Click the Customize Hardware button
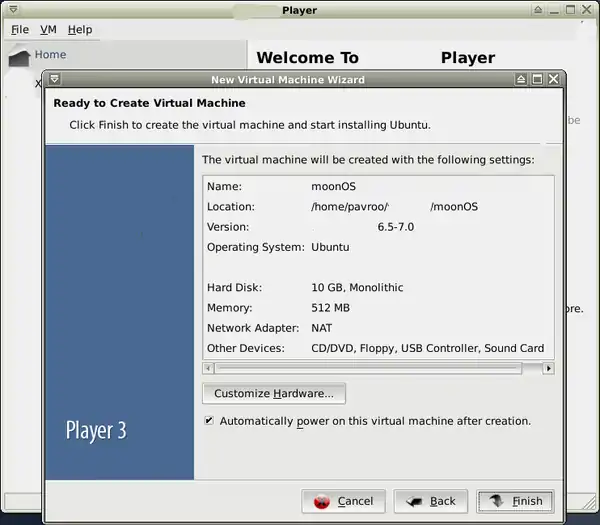 pos(274,393)
